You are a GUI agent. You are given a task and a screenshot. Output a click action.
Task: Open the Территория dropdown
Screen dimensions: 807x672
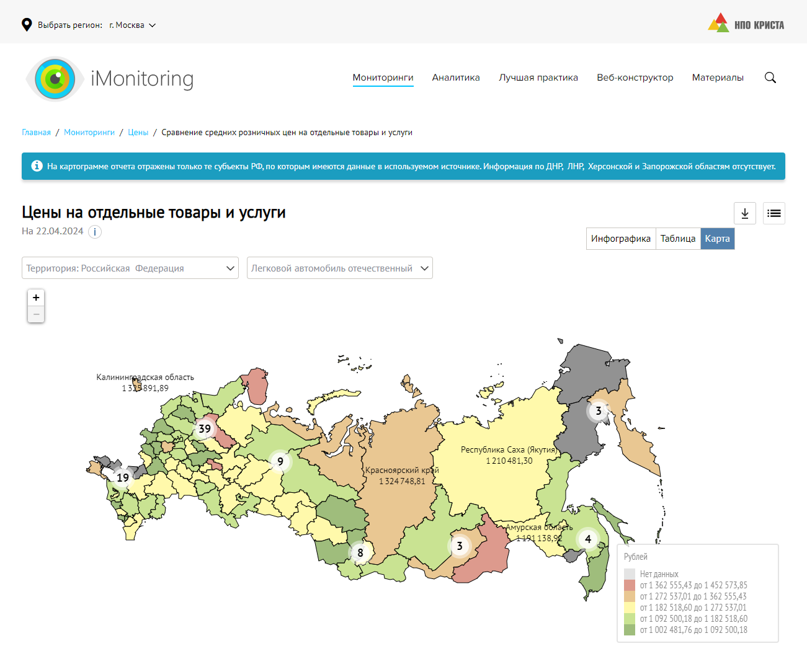[130, 268]
